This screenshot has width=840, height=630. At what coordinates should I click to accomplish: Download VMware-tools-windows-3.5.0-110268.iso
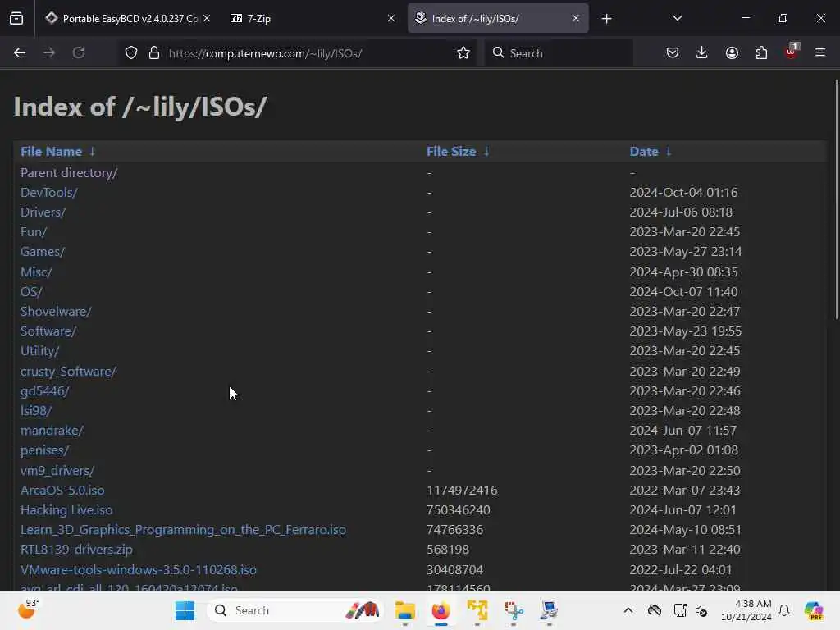(138, 570)
